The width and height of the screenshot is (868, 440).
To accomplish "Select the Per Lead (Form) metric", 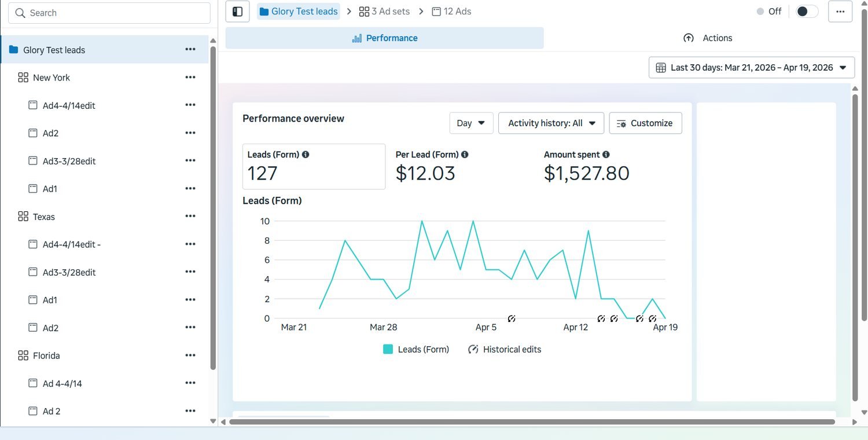I will tap(432, 167).
